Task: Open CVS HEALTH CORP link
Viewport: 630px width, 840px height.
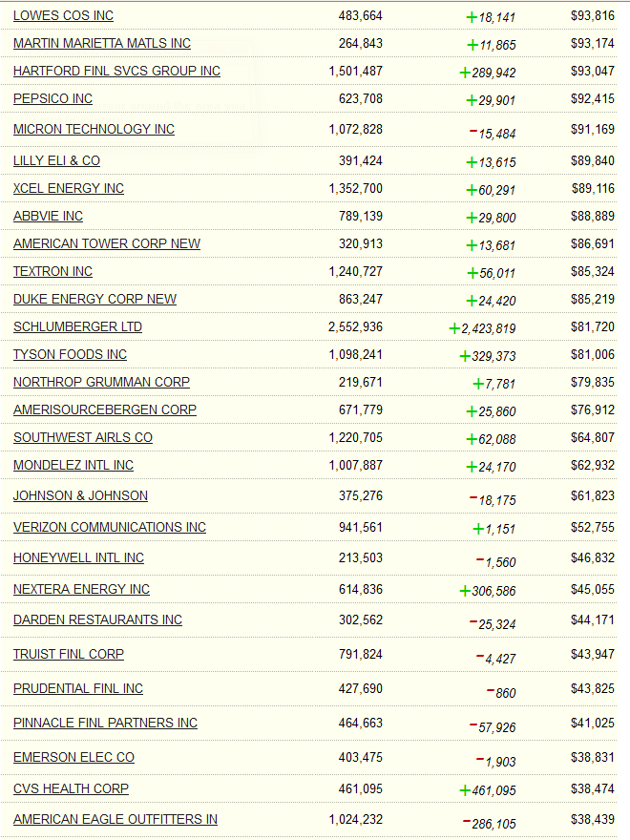Action: tap(71, 788)
